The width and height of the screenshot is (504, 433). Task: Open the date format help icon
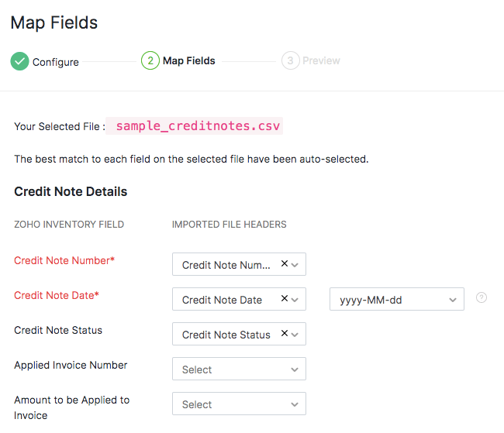(482, 297)
